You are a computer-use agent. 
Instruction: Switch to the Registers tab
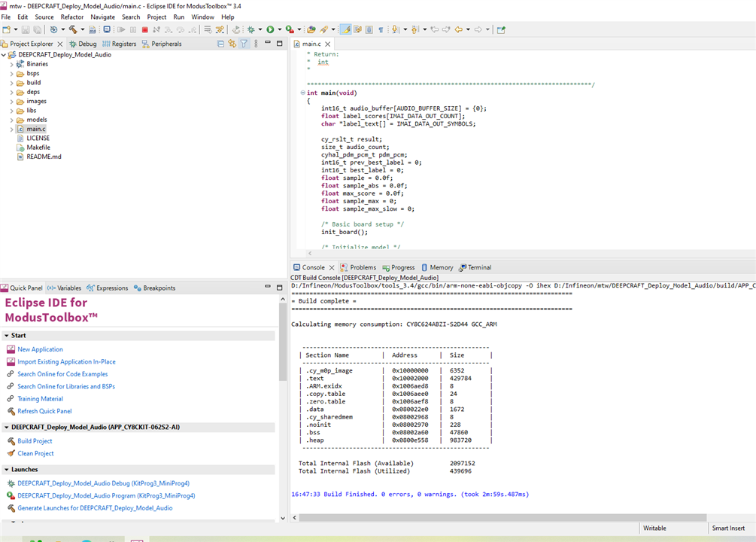point(119,44)
